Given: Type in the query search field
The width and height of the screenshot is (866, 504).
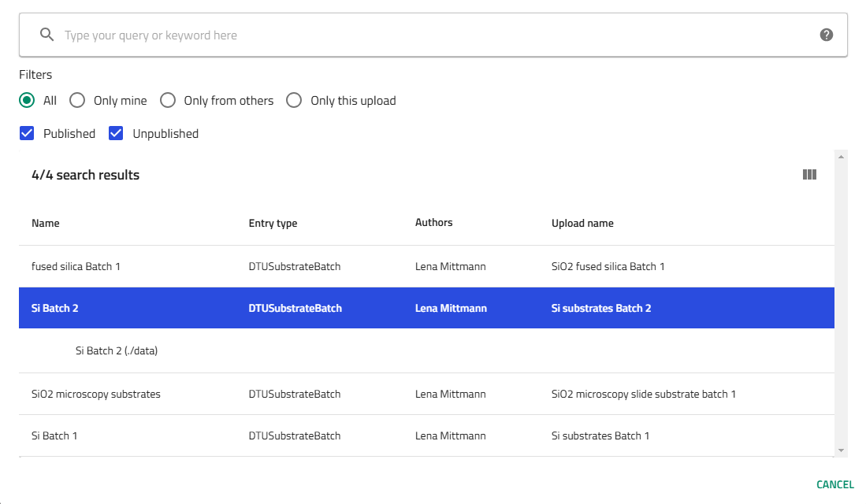Looking at the screenshot, I should pos(433,35).
